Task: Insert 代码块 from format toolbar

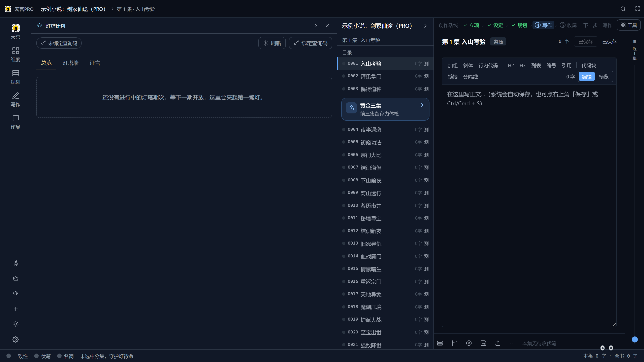Action: click(588, 65)
